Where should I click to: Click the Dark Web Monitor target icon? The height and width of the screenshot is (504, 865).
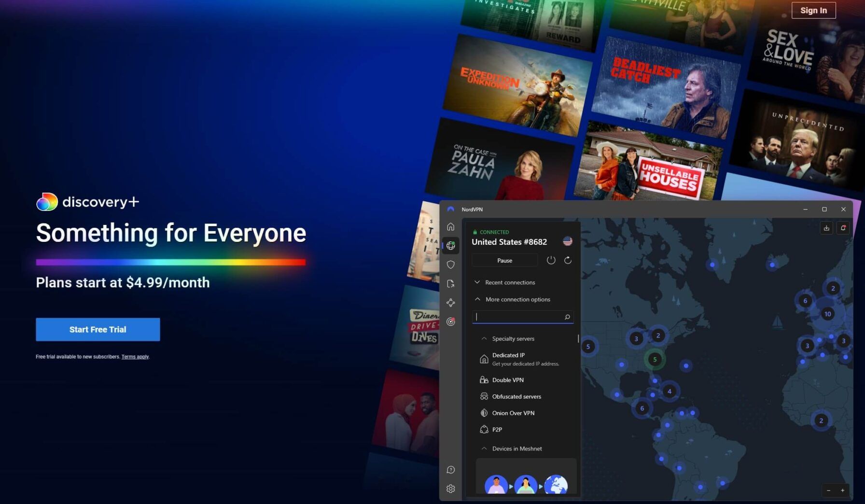(450, 322)
